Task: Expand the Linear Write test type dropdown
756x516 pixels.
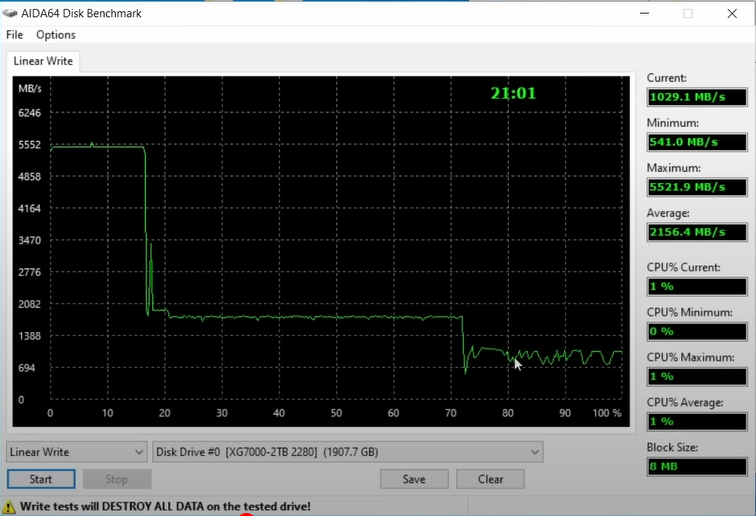Action: [x=77, y=452]
